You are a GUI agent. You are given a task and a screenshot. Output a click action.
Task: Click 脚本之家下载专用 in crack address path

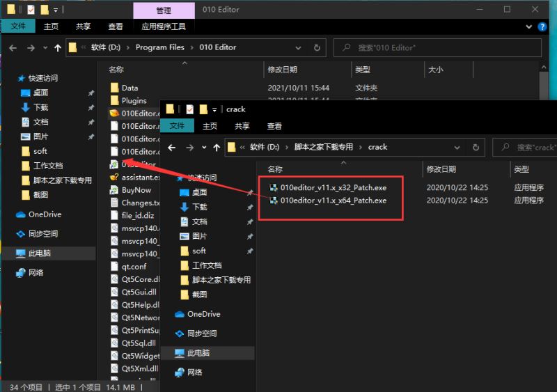(323, 147)
